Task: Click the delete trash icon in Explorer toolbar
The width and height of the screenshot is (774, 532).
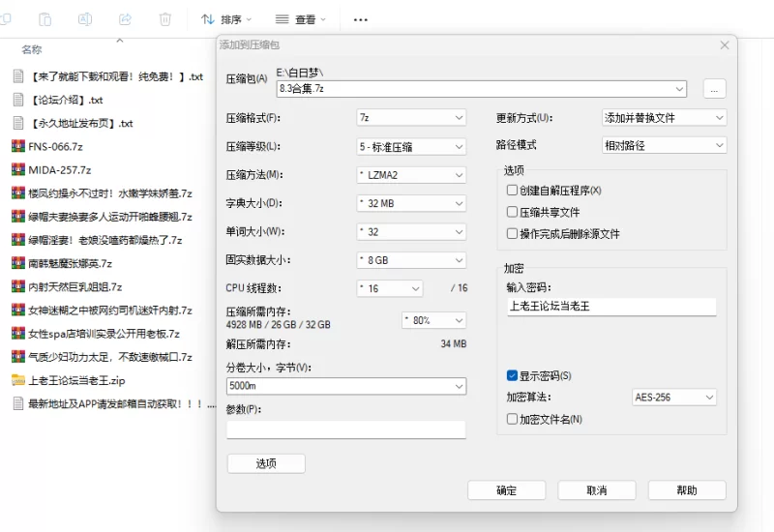Action: coord(164,19)
